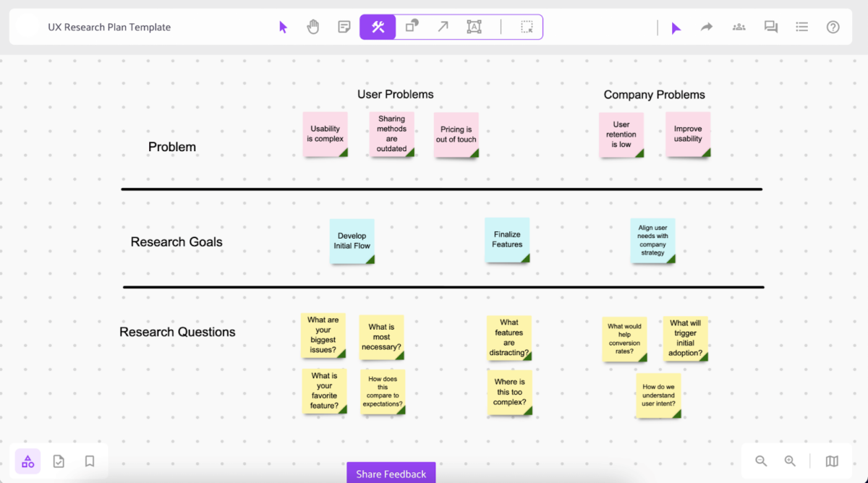This screenshot has width=868, height=483.
Task: Open the help menu
Action: click(833, 27)
